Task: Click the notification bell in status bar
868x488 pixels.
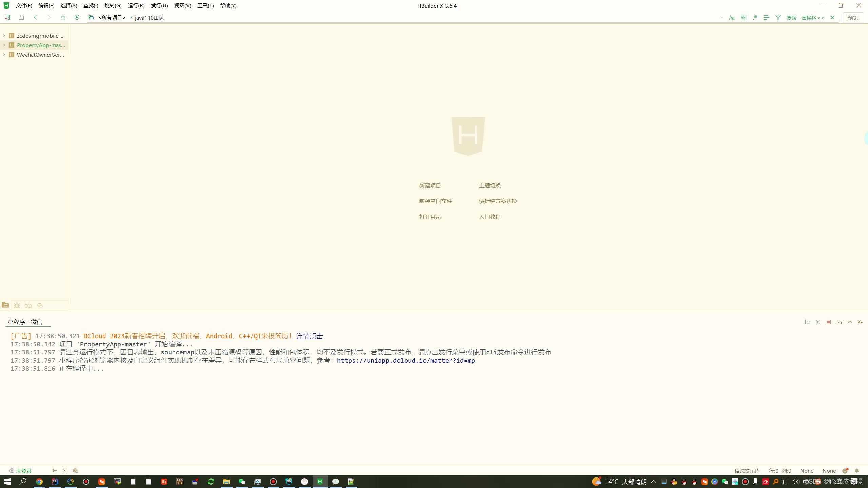Action: coord(857,471)
